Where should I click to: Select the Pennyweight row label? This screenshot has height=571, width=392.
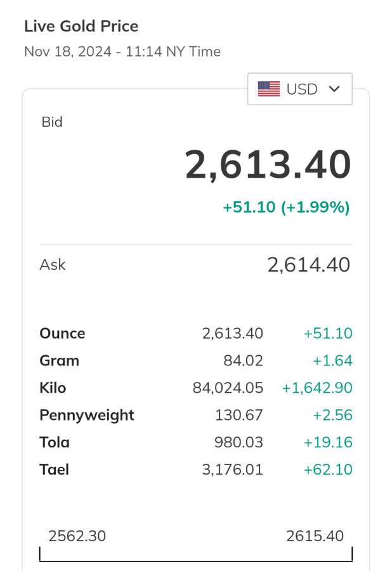point(87,415)
